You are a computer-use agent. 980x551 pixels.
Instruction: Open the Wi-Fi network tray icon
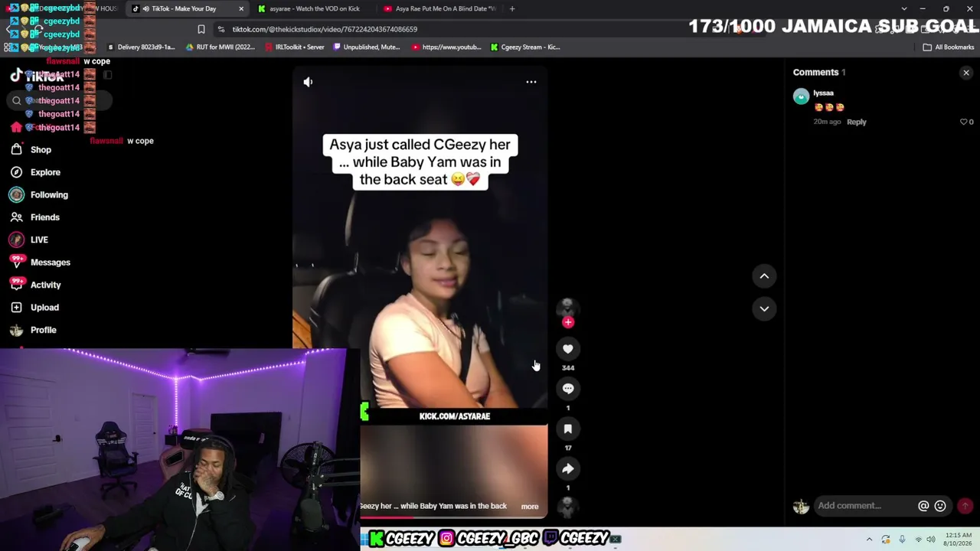[x=918, y=540]
